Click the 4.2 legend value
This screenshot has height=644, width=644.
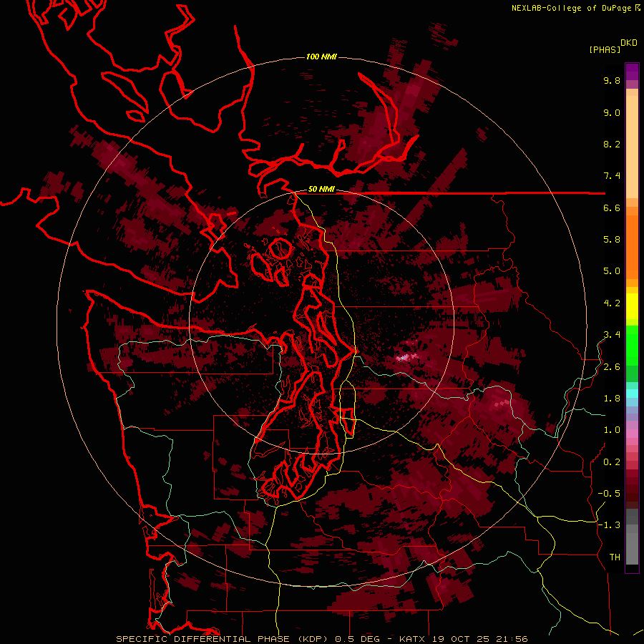click(x=612, y=303)
